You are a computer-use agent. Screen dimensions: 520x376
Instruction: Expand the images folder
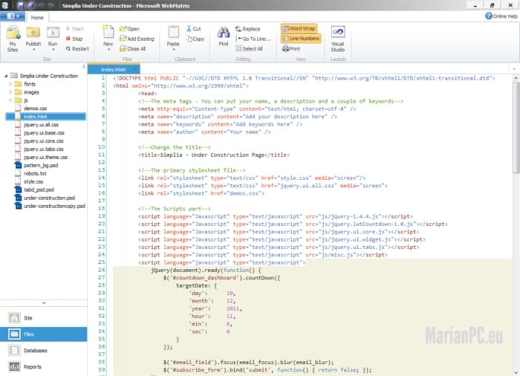coord(11,92)
